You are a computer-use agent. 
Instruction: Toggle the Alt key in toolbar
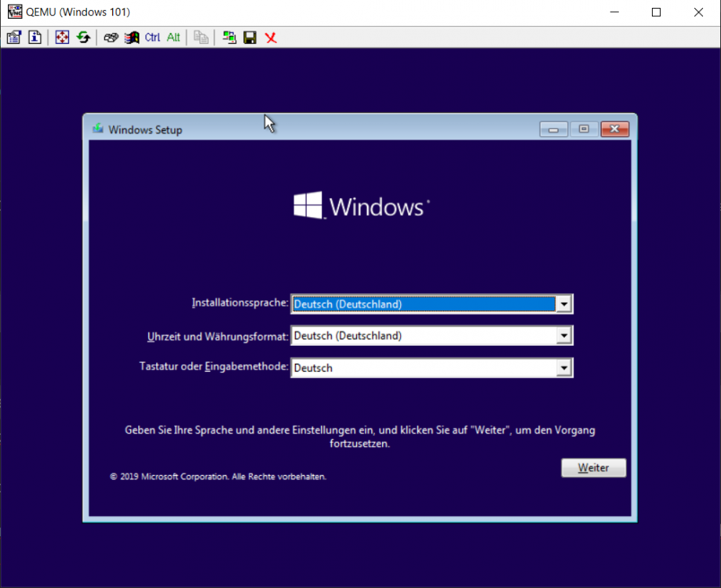pyautogui.click(x=173, y=37)
